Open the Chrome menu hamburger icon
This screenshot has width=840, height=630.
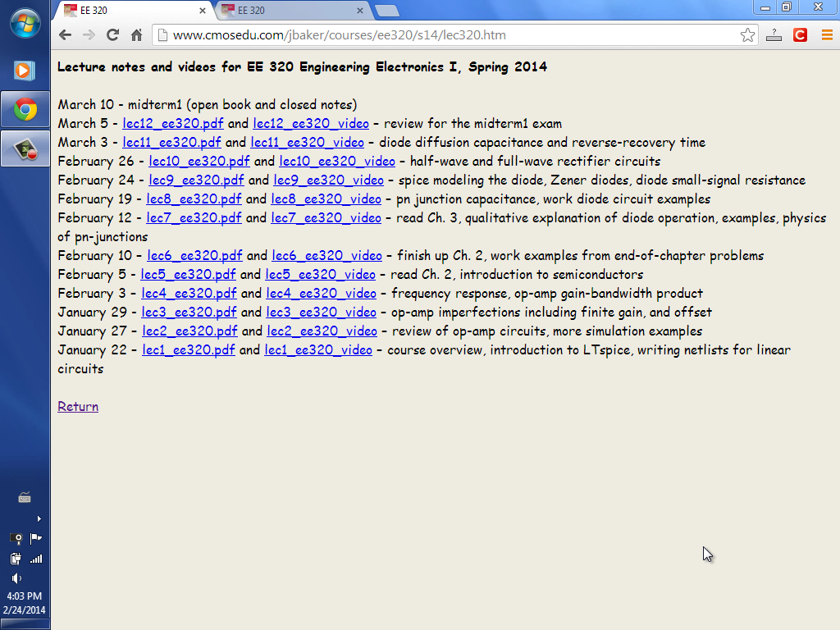point(827,35)
